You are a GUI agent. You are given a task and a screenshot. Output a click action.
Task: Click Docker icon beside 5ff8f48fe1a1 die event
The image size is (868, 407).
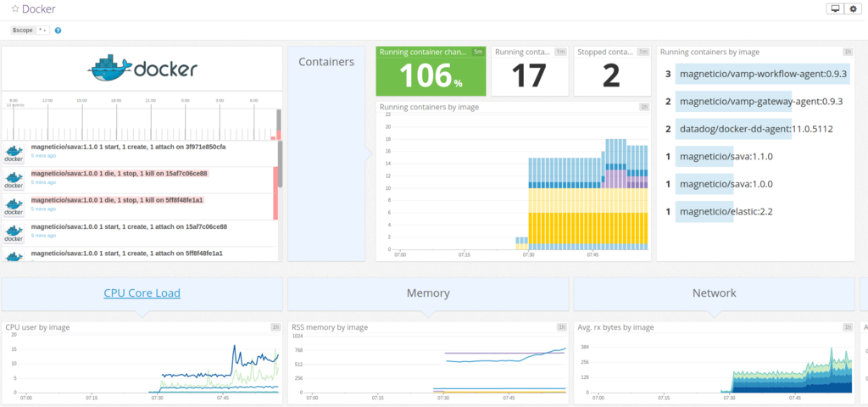pos(14,206)
